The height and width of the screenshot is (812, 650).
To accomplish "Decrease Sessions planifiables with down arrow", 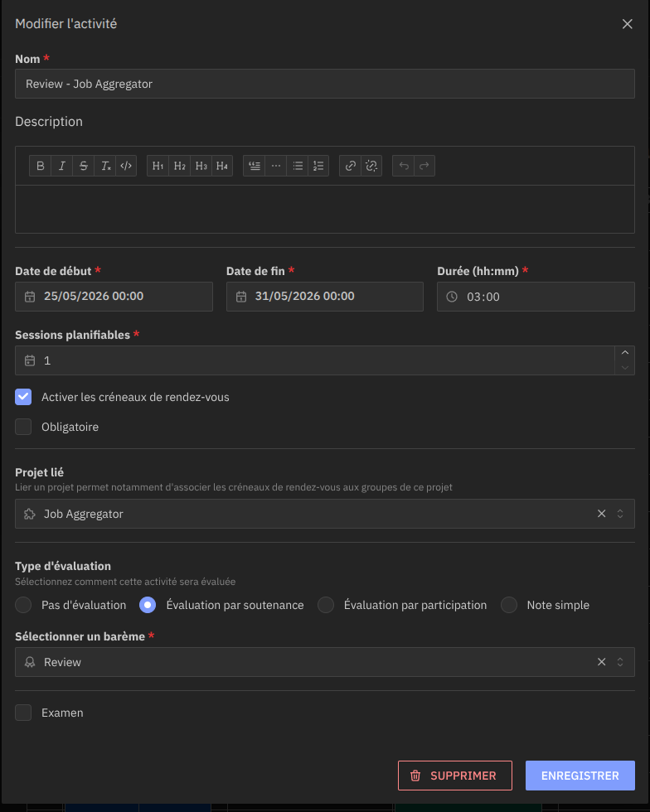I will point(624,368).
